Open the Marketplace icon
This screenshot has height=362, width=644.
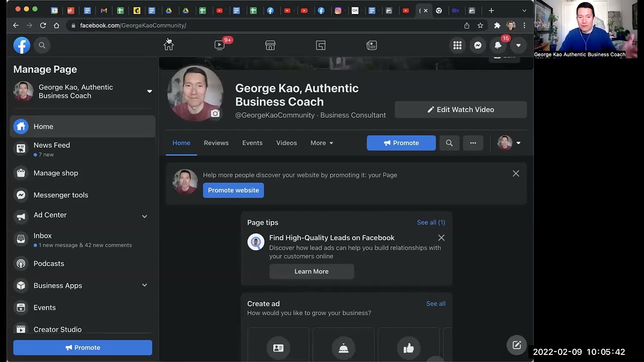[270, 45]
